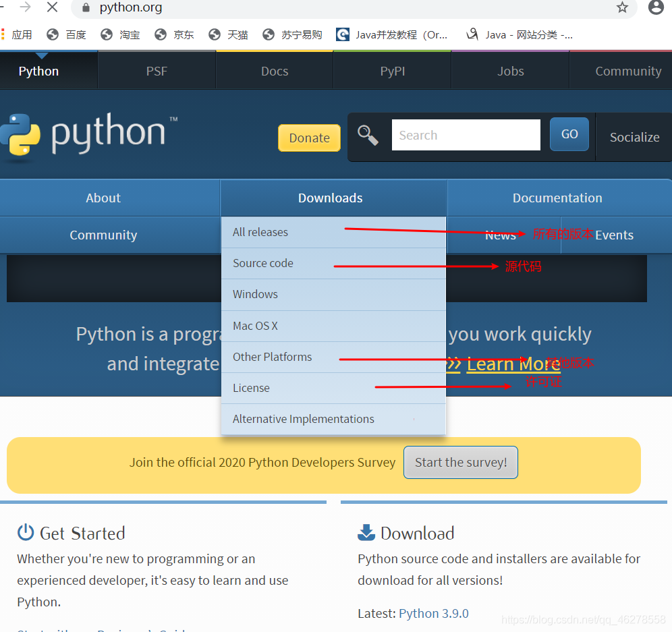This screenshot has width=672, height=632.
Task: Open the 应用 apps shortcut
Action: pyautogui.click(x=17, y=34)
